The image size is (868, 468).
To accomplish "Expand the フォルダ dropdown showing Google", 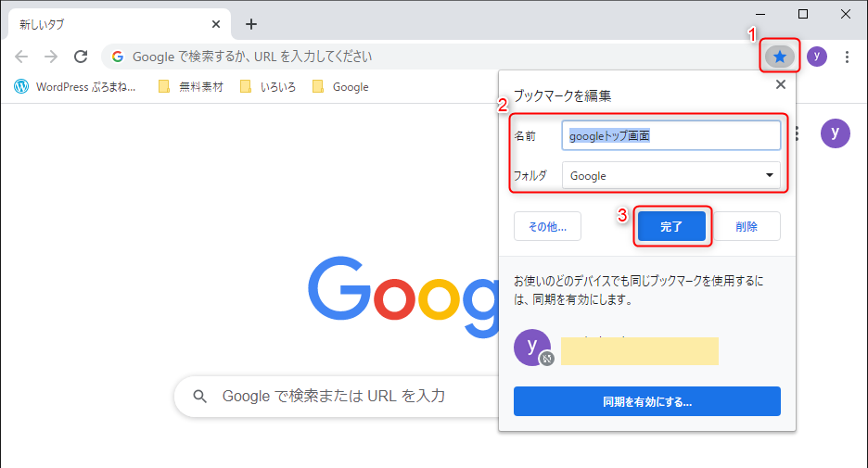I will [x=670, y=175].
